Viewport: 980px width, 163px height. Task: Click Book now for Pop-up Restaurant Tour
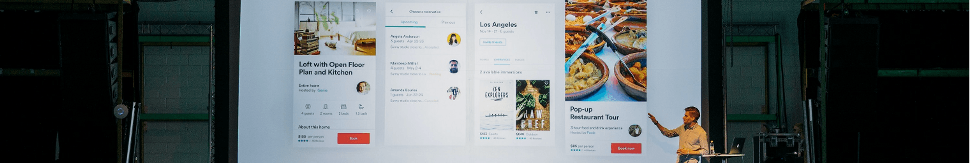626,148
